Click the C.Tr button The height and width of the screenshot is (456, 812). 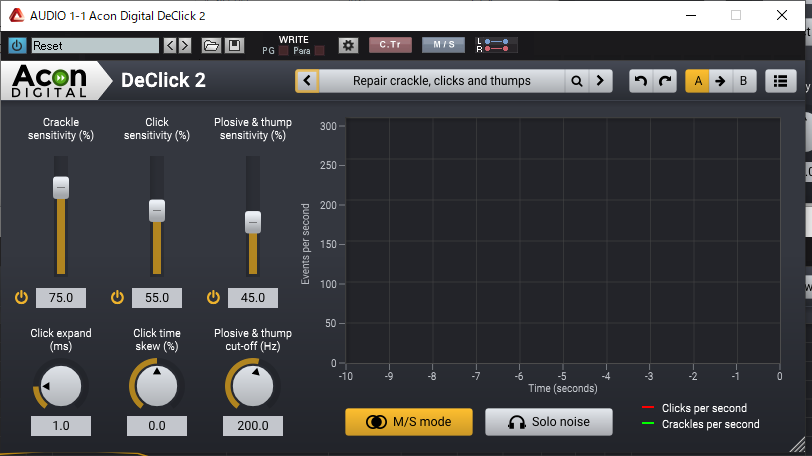390,45
